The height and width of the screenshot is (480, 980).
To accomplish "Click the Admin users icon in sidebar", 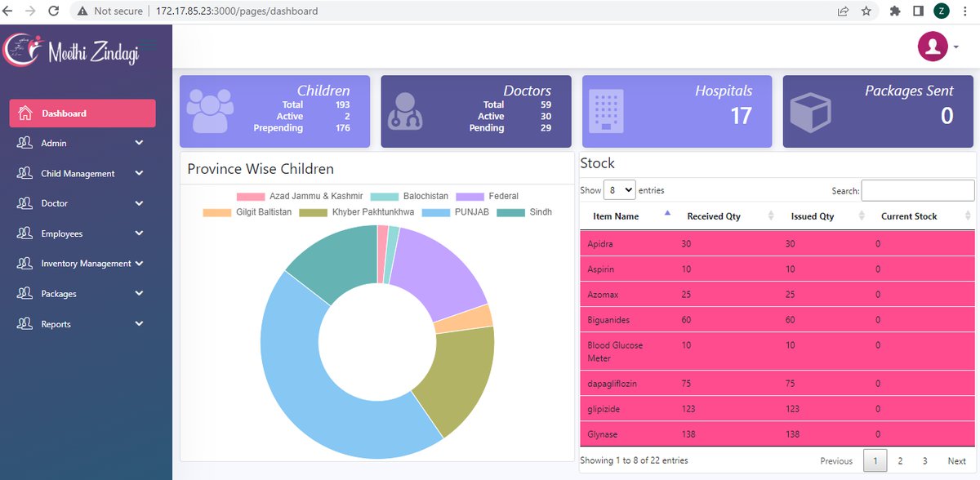I will [x=25, y=143].
